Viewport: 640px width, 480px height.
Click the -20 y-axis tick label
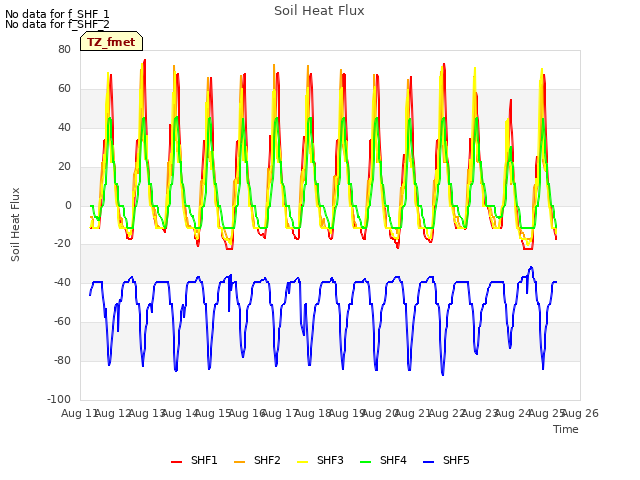coord(62,244)
